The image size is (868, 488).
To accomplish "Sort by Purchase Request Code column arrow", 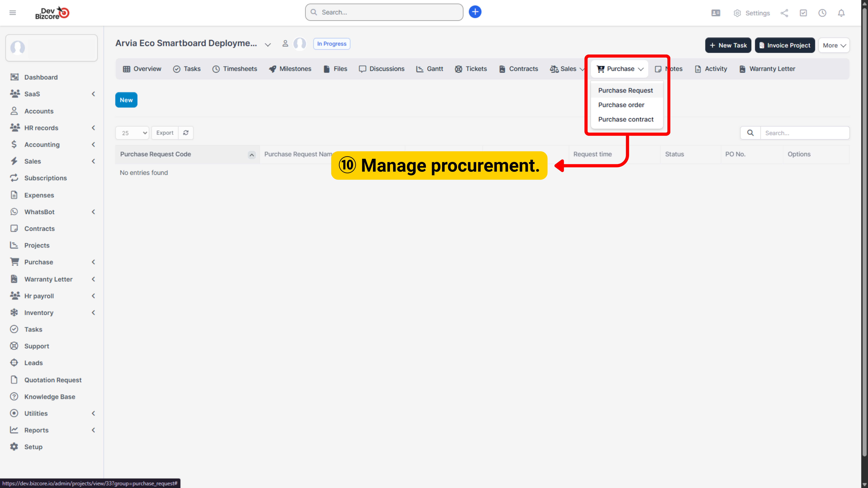I will [251, 155].
